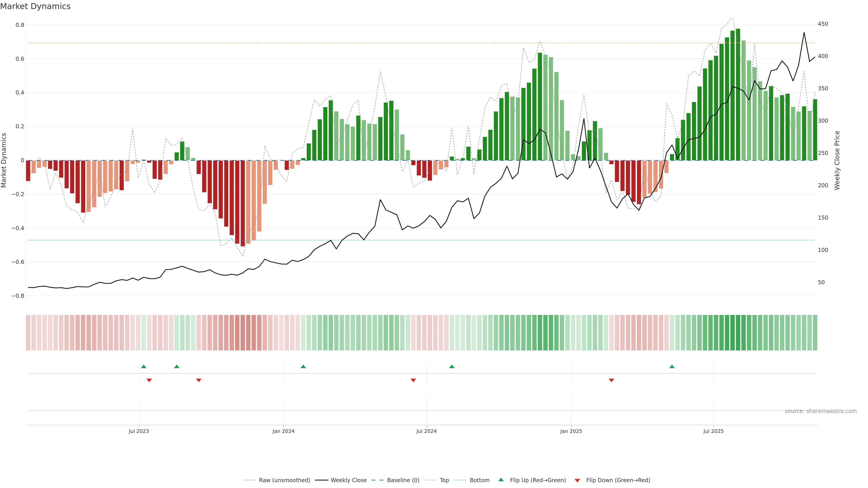Click the green flip-up triangle after Jul 2024

tap(452, 366)
